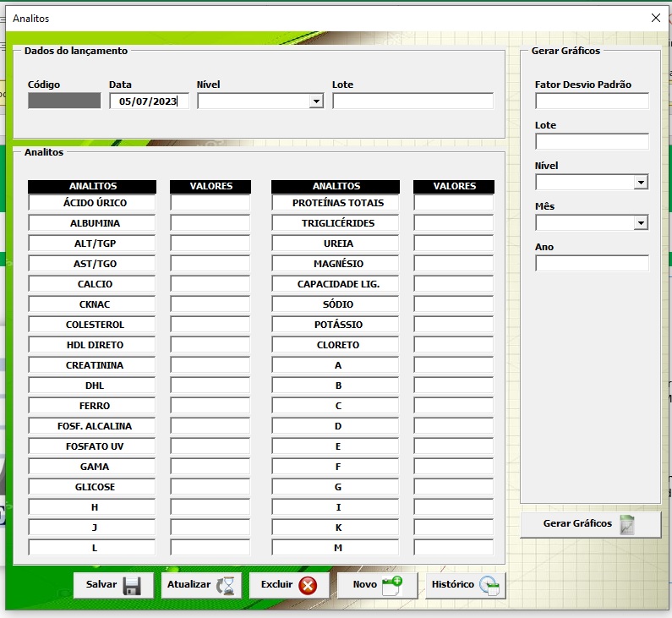
Task: Click the magnifier icon on Histórico
Action: point(489,586)
